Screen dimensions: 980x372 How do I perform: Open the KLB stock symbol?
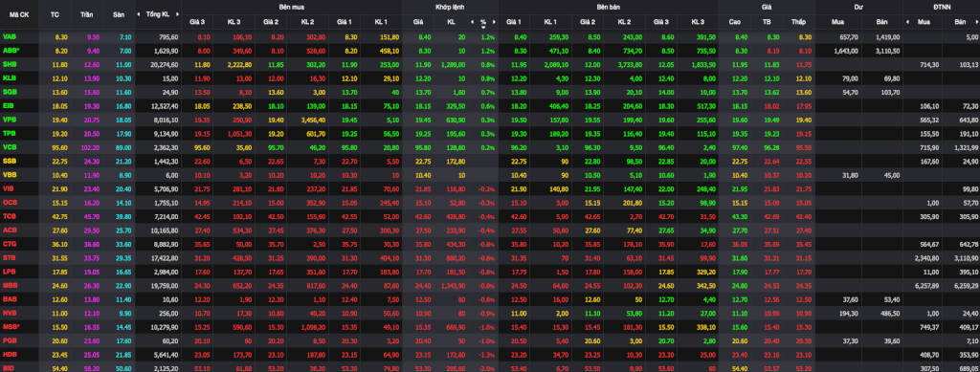click(9, 78)
